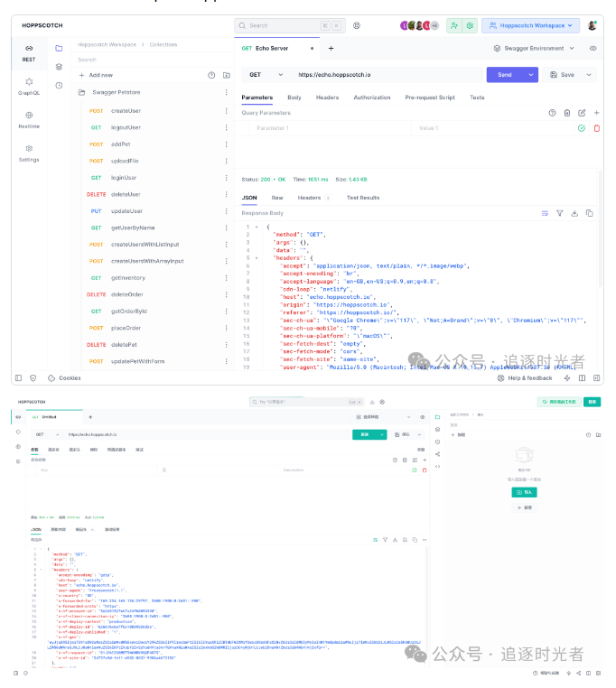Toggle parameter checkmark in lower window

[415, 470]
